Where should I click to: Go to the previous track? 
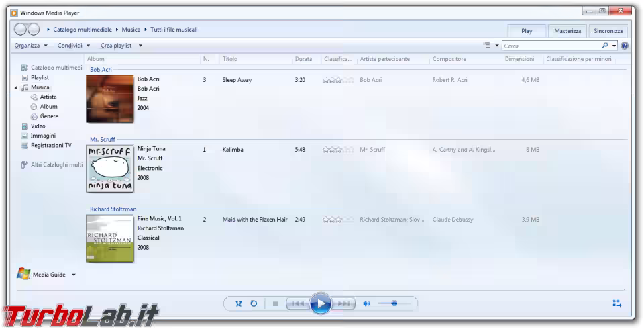tap(299, 304)
